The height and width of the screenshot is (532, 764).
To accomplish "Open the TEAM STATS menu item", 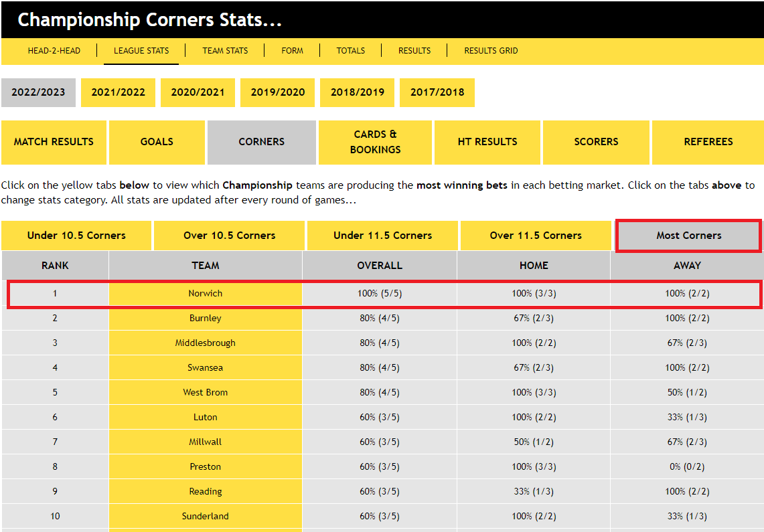I will (x=225, y=51).
